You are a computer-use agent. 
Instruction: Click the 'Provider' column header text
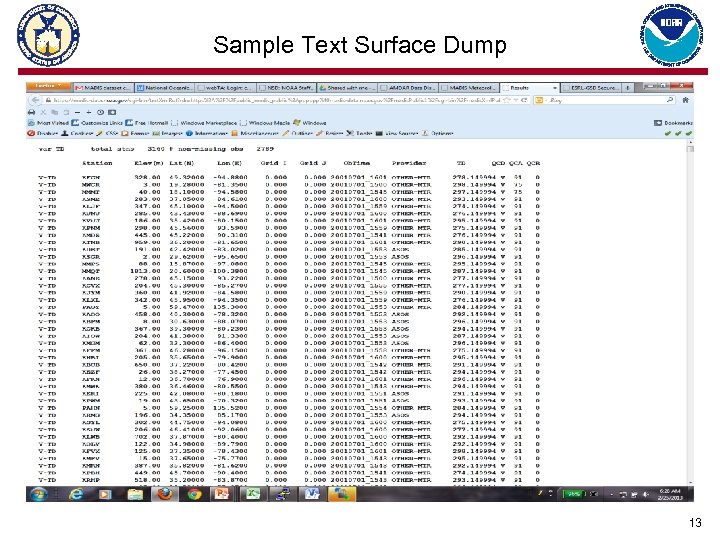[x=409, y=163]
